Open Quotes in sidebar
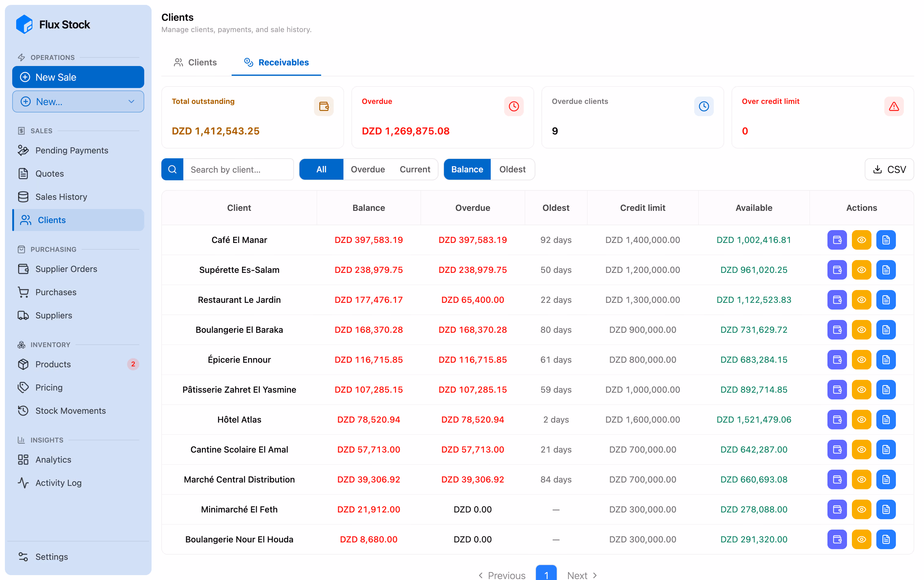The height and width of the screenshot is (580, 924). pos(78,173)
